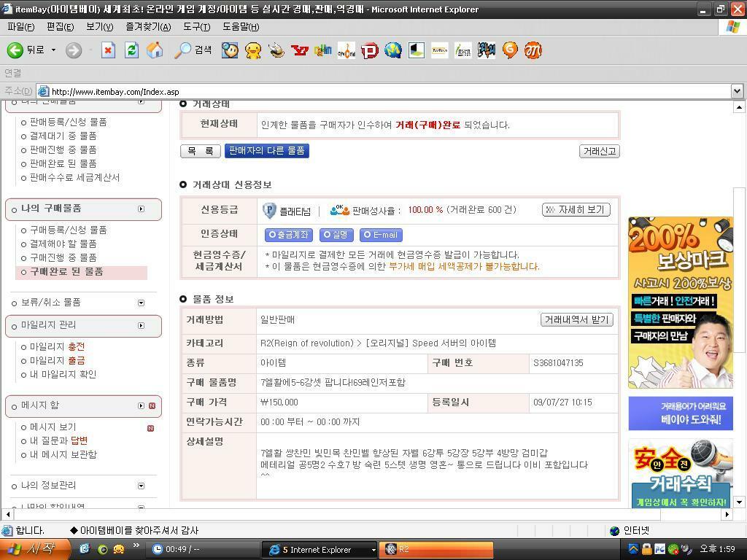Click the 실명 verification badge
This screenshot has width=747, height=560.
click(336, 235)
